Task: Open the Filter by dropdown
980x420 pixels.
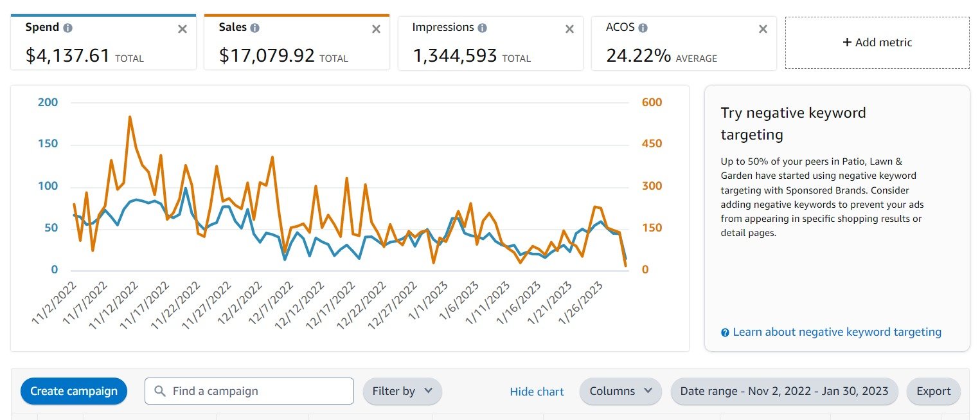Action: point(402,391)
